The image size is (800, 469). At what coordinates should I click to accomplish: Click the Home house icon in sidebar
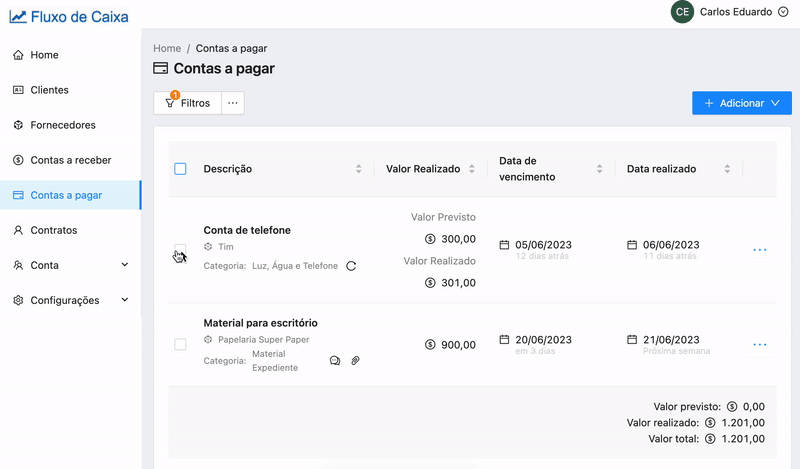pos(18,55)
